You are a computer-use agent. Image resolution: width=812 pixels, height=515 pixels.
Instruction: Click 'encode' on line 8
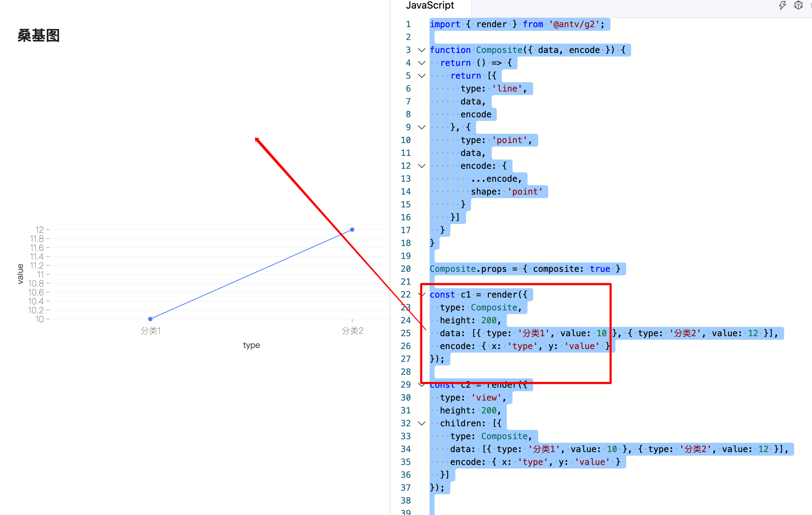(x=476, y=114)
